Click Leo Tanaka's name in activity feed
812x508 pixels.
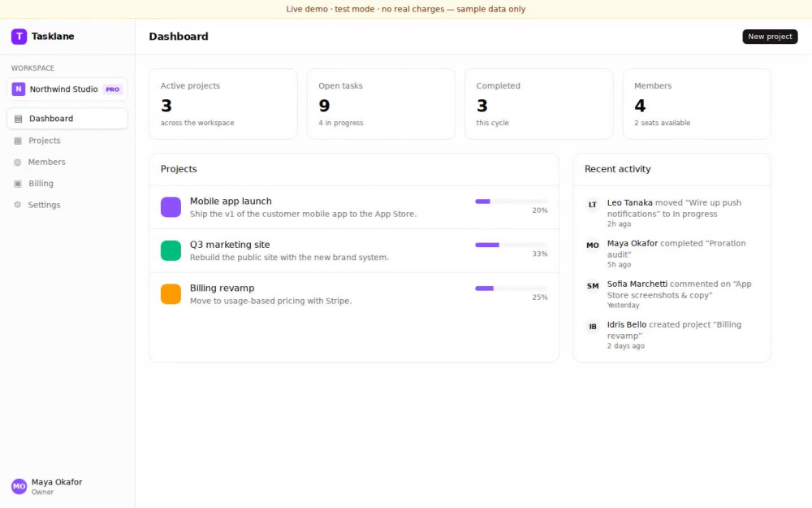[x=630, y=202]
